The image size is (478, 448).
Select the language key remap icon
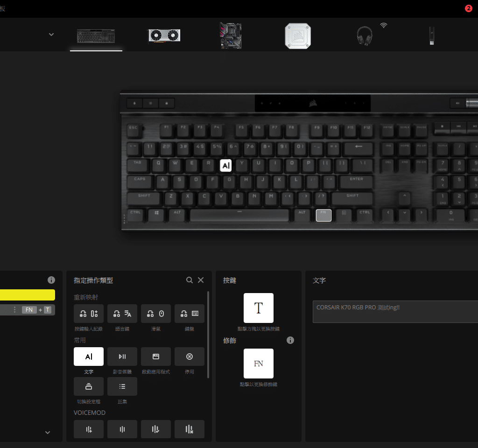122,314
